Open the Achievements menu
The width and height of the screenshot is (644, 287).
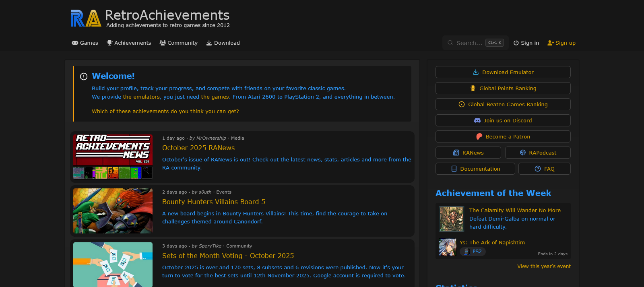[x=129, y=43]
